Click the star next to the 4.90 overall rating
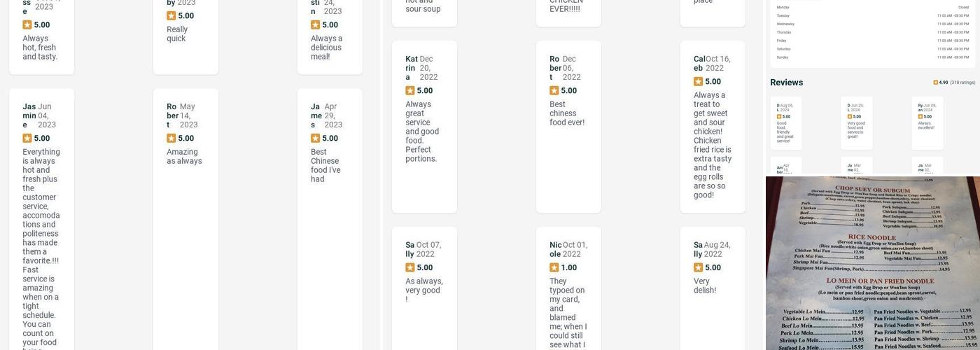This screenshot has width=980, height=350. 936,83
